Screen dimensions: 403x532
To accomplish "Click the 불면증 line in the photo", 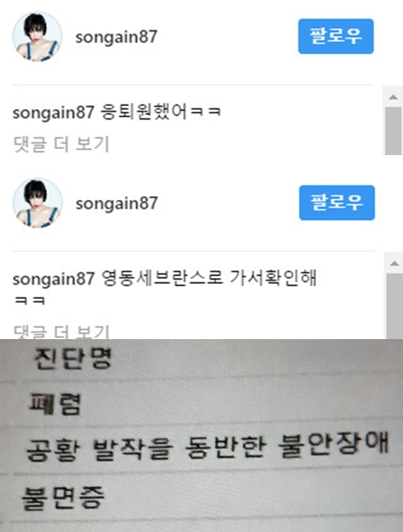I will click(63, 498).
